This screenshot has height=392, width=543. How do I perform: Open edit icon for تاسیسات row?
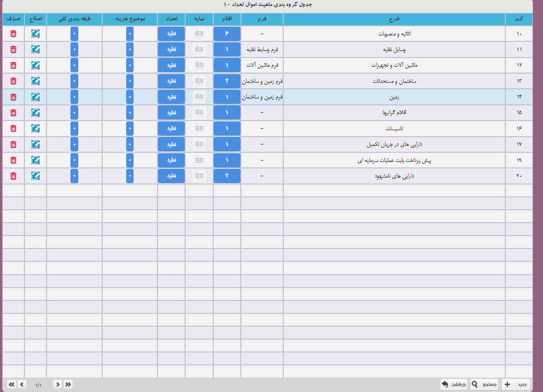point(35,128)
